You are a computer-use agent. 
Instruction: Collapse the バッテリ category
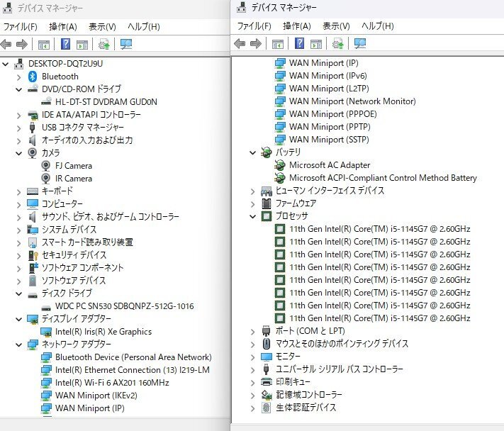pyautogui.click(x=253, y=152)
